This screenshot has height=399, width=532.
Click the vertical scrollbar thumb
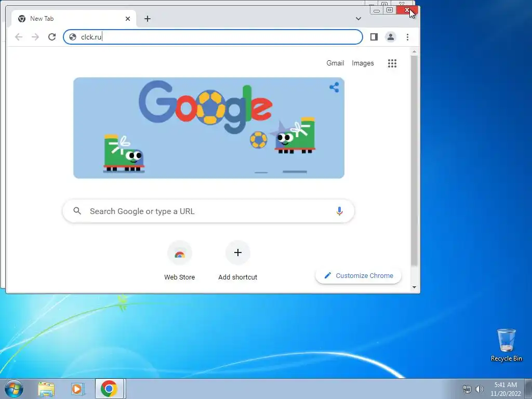coord(414,161)
